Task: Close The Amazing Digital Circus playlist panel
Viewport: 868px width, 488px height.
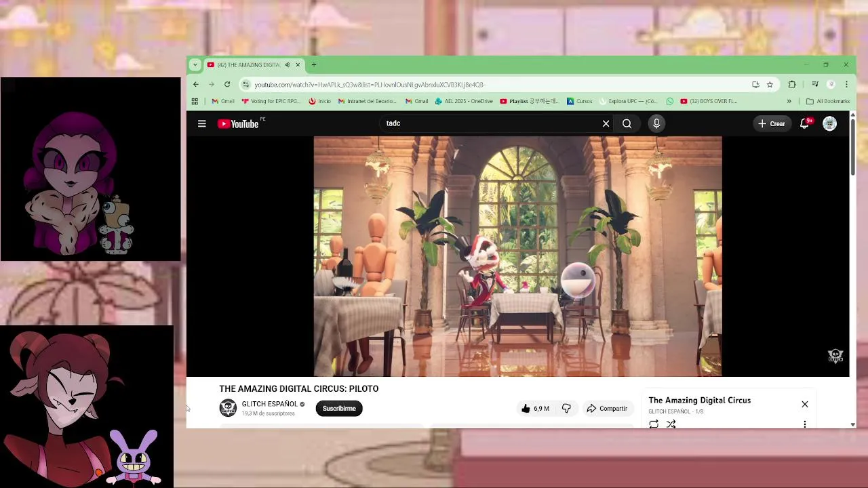Action: 805,404
